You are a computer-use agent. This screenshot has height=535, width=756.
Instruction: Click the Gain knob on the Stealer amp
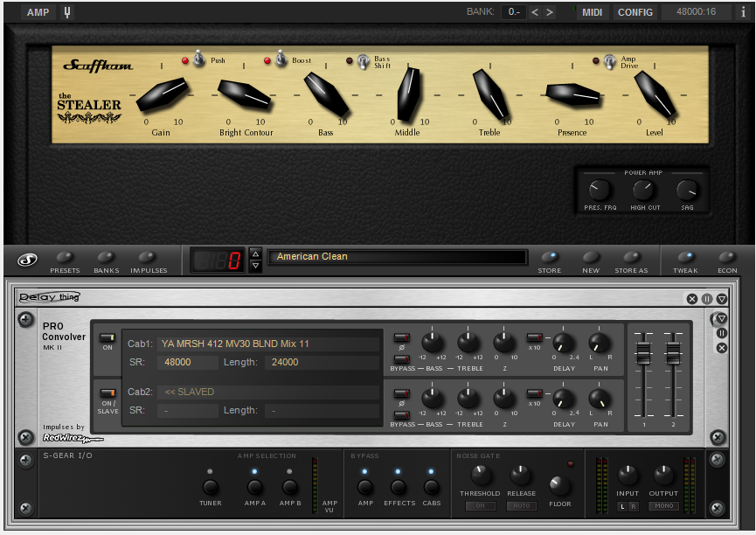click(162, 94)
